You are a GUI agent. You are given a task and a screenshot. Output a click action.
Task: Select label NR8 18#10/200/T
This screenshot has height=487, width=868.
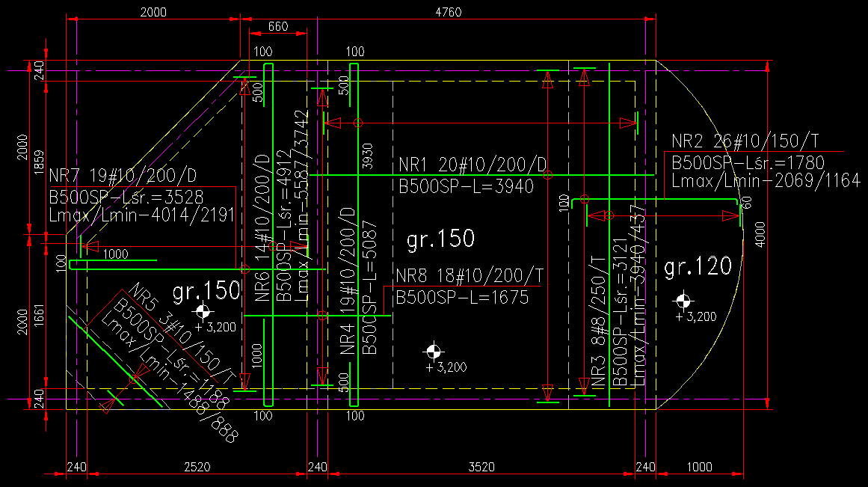tap(470, 275)
